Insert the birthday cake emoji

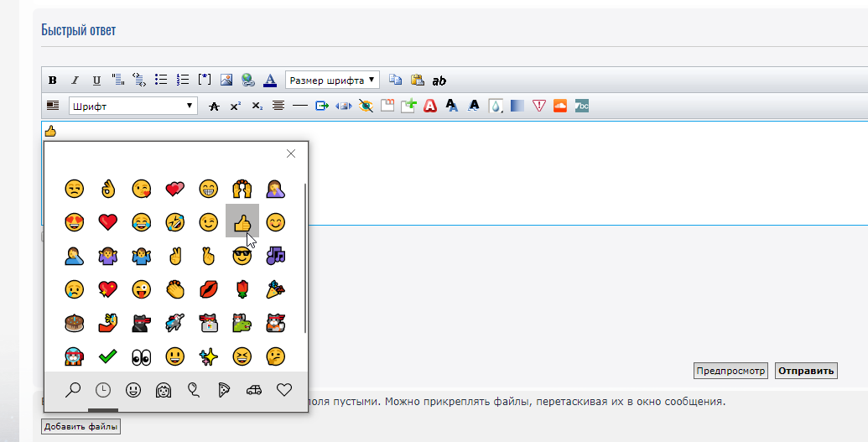tap(74, 323)
